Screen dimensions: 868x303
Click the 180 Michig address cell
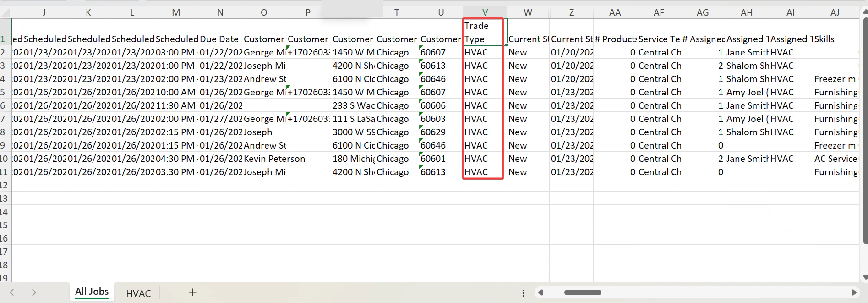[353, 159]
